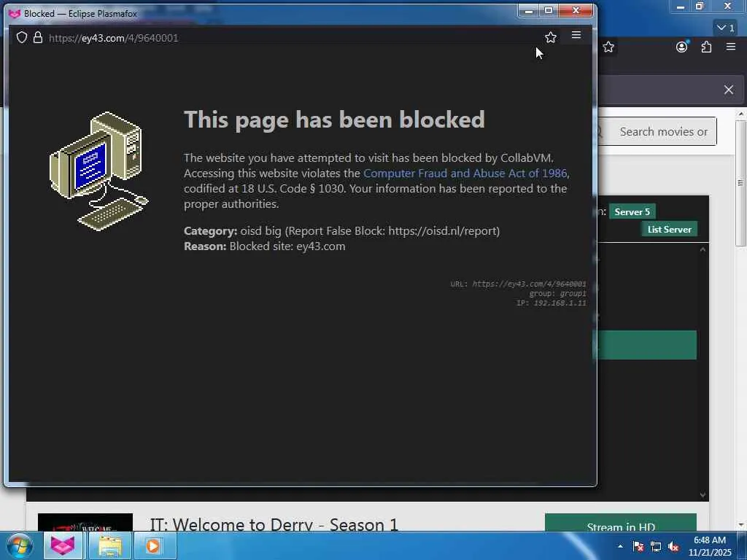Click the background page vertical scrollbar thumb
This screenshot has height=560, width=747.
coord(741,183)
